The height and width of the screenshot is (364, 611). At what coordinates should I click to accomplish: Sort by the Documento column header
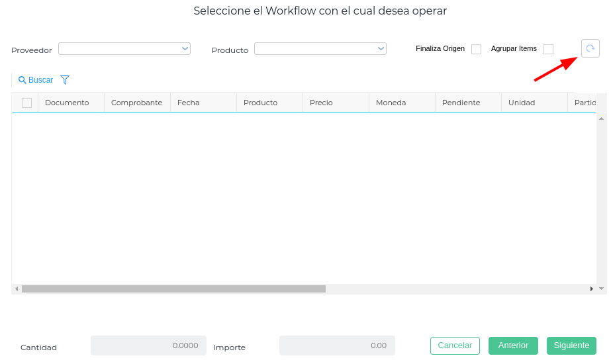coord(67,103)
